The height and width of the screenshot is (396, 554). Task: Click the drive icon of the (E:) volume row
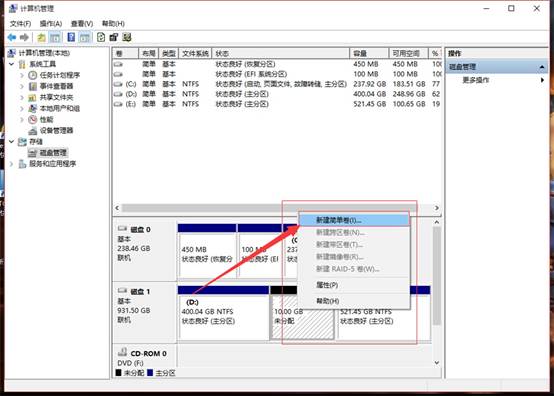(118, 104)
